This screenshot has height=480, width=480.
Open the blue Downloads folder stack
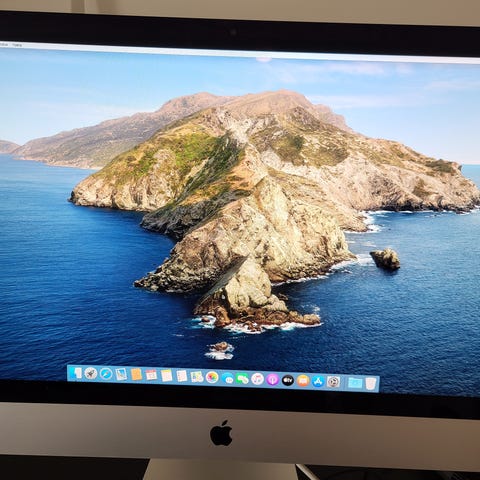coord(355,383)
